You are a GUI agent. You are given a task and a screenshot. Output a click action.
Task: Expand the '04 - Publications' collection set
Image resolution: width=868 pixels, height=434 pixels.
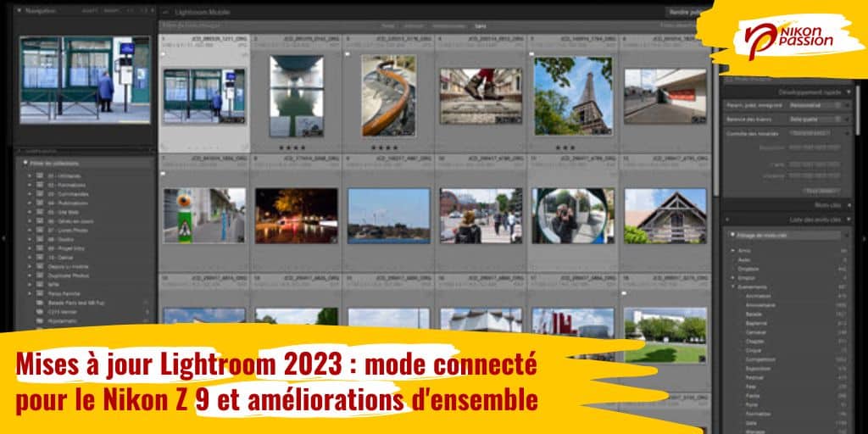30,203
